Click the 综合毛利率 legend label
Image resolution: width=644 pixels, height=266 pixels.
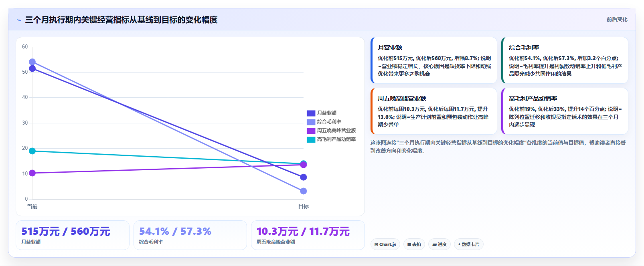(x=329, y=122)
